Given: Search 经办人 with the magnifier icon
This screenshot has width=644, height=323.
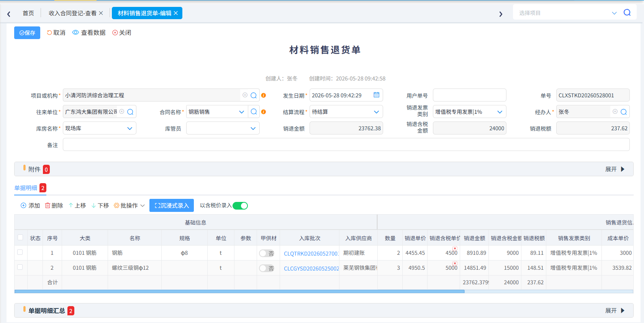Looking at the screenshot, I should click(x=624, y=112).
